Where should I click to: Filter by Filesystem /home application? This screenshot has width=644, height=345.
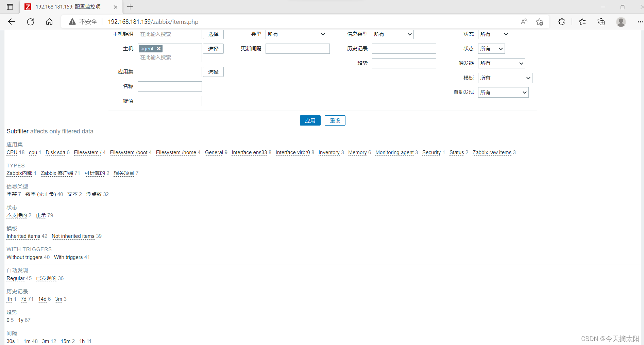176,152
